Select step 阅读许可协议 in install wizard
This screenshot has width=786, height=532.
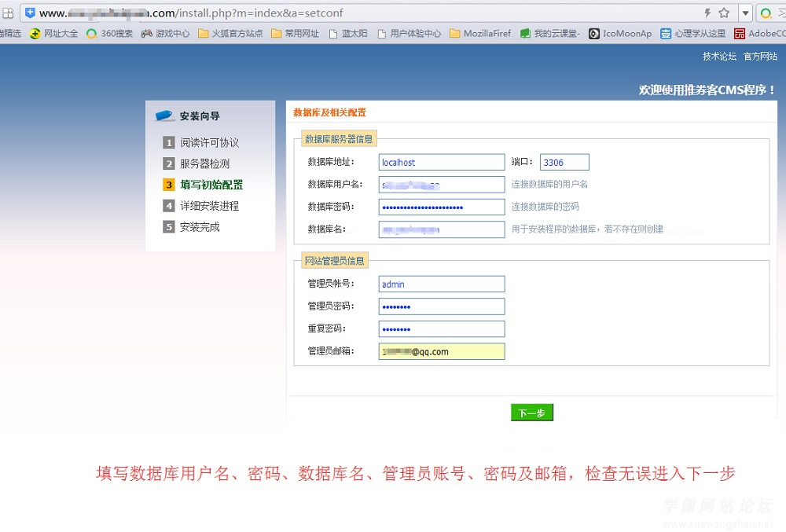coord(209,142)
